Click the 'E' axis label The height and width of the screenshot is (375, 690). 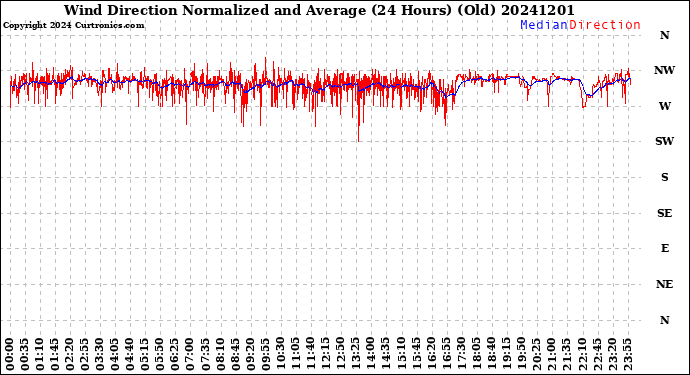665,249
